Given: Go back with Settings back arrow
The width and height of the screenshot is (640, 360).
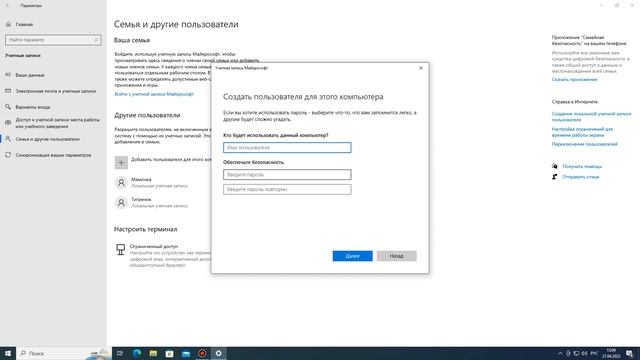Looking at the screenshot, I should click(7, 6).
